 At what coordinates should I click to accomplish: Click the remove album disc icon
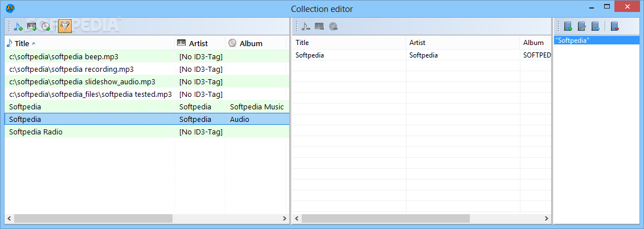coord(333,27)
